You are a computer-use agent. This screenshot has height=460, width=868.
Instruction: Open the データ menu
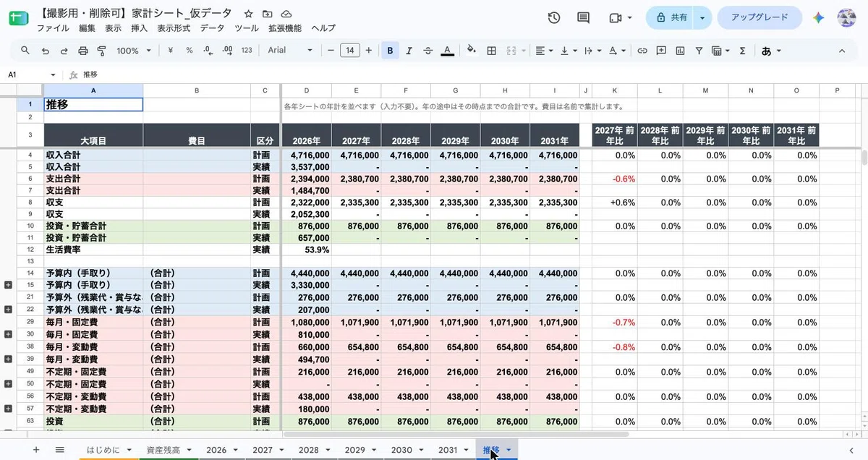[212, 28]
